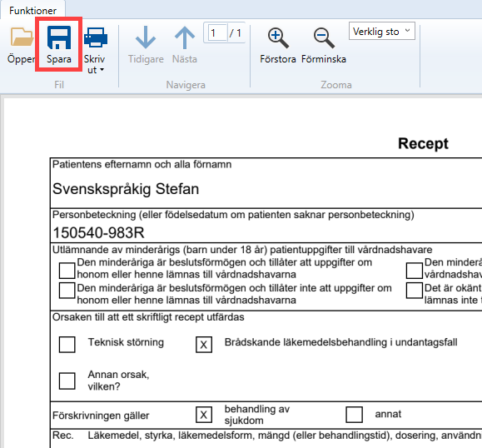The image size is (482, 448).
Task: Check the Teknisk störning checkbox
Action: click(x=67, y=345)
